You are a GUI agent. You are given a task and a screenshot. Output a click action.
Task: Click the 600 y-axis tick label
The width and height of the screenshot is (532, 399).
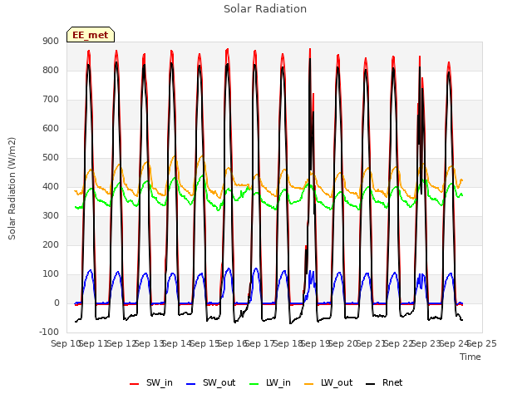[x=51, y=128]
